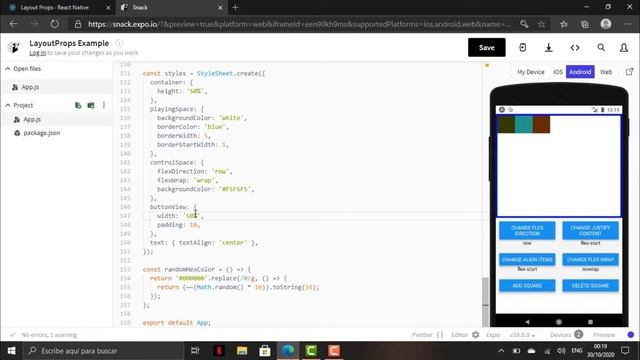Click the browser address bar
Image resolution: width=640 pixels, height=360 pixels.
(299, 24)
